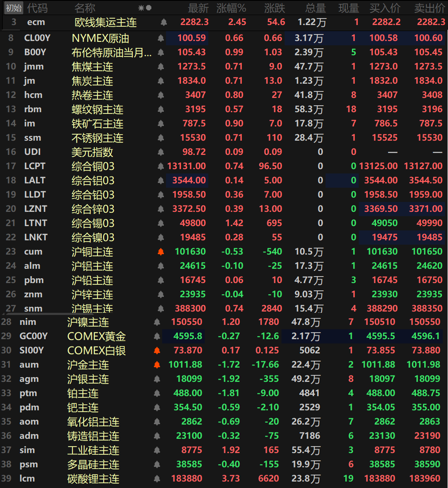Click bell icon for 工业硅主连
This screenshot has width=448, height=488.
[x=157, y=450]
